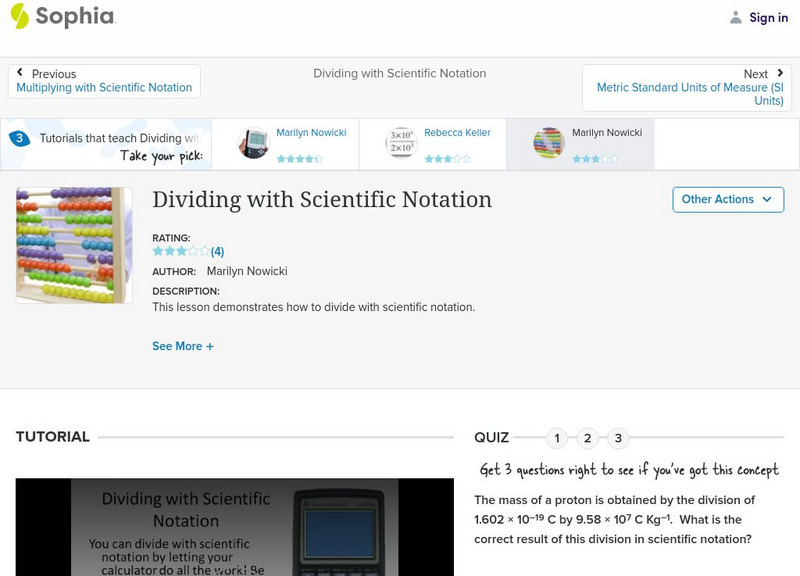Select quiz step 2

pos(586,437)
